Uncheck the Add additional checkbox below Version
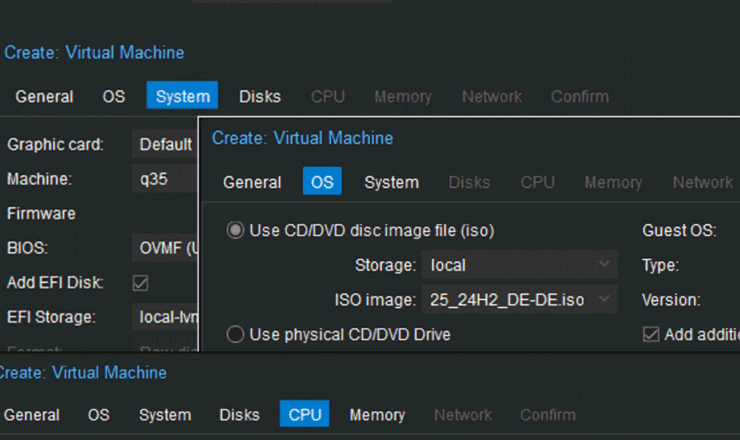Screen dimensions: 740x440 coord(651,335)
